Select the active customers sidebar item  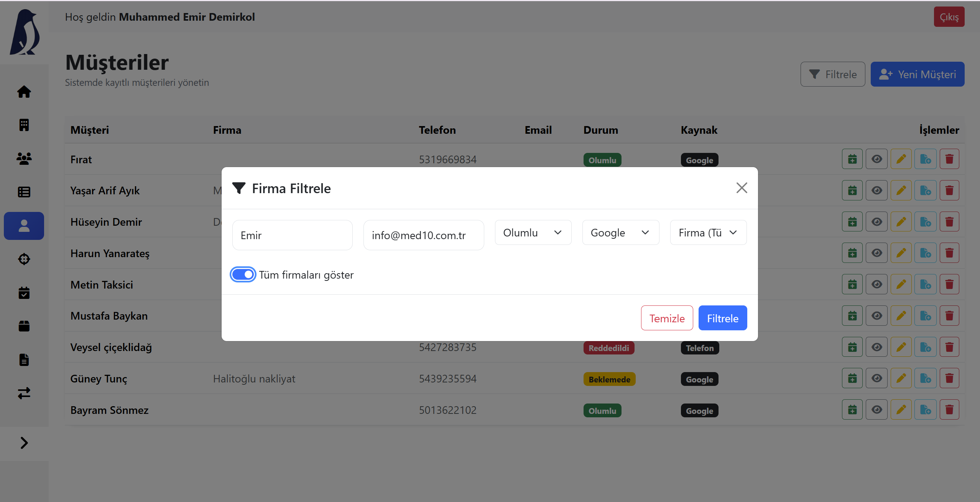click(x=24, y=226)
